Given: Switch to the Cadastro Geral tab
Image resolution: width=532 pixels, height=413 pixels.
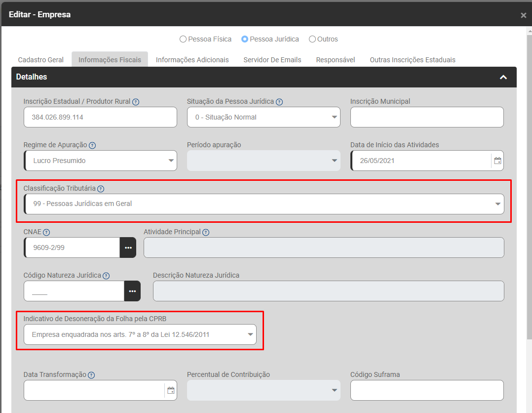Looking at the screenshot, I should click(x=41, y=60).
